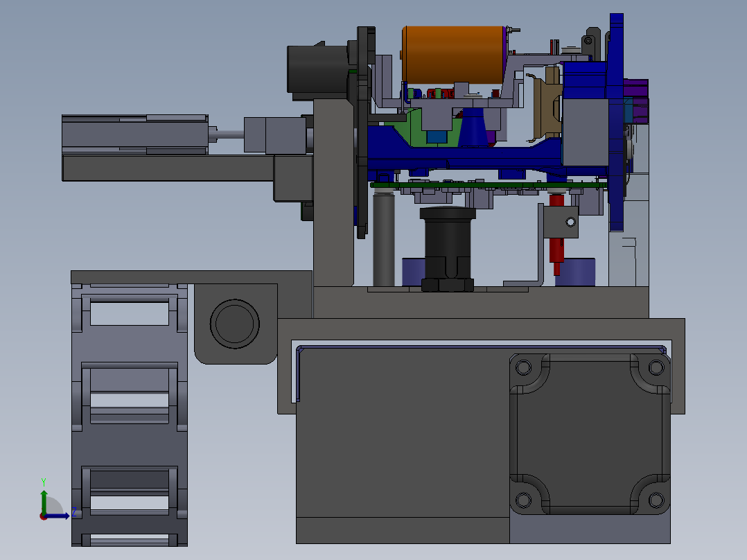Click the round circular boss in rounded bracket
The width and height of the screenshot is (747, 560).
pos(235,324)
